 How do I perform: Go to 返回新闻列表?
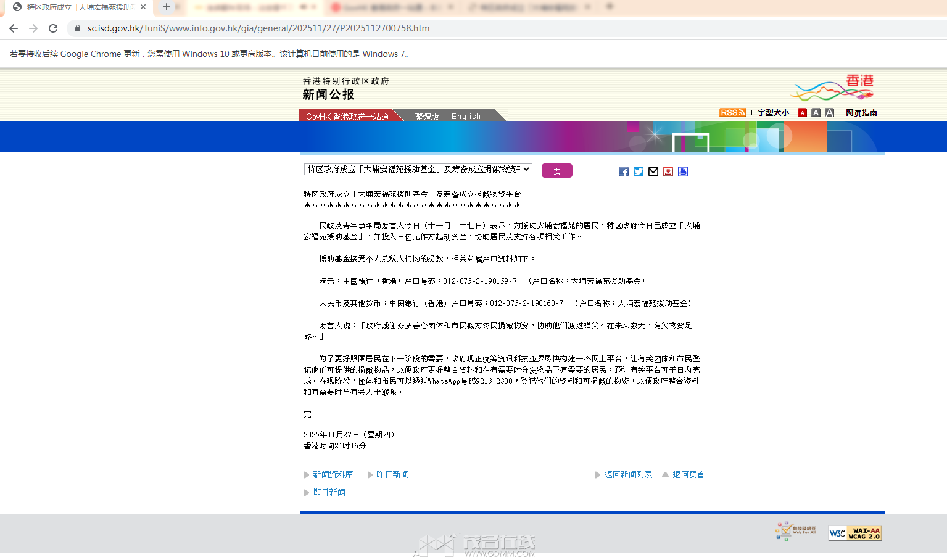(x=629, y=474)
